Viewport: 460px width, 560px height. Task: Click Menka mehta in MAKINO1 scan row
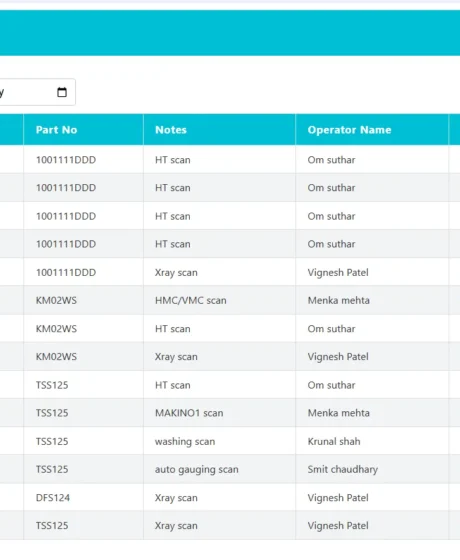coord(339,413)
